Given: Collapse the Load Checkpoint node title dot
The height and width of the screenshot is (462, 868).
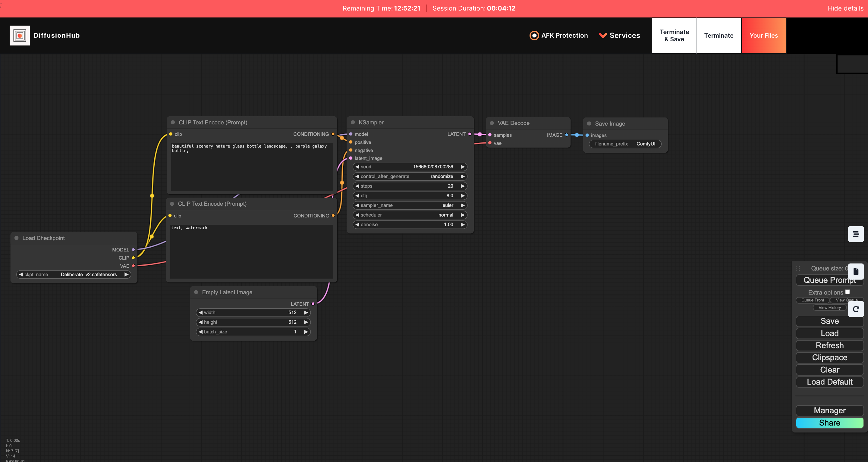Looking at the screenshot, I should click(x=17, y=238).
